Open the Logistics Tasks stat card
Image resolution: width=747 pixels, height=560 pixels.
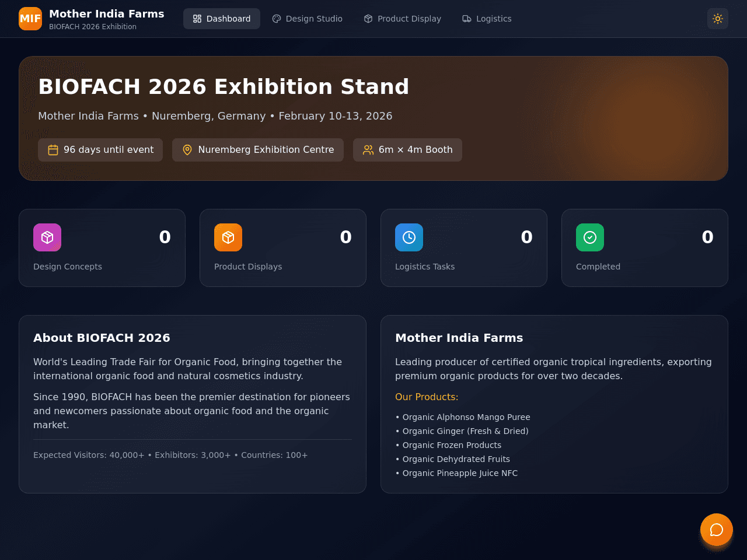point(464,248)
